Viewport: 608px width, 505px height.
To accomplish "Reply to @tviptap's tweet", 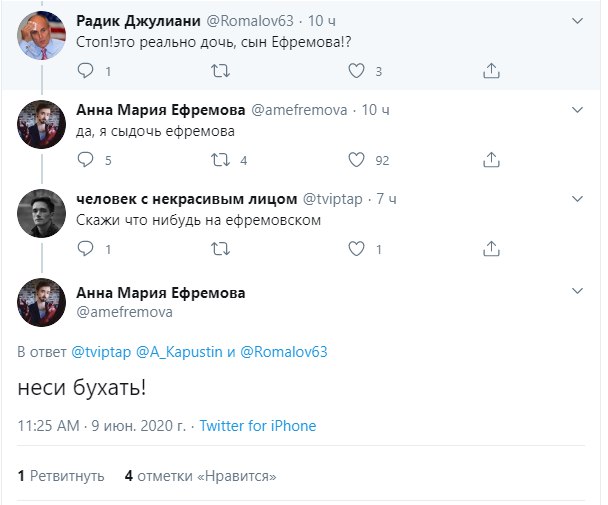I will point(85,248).
